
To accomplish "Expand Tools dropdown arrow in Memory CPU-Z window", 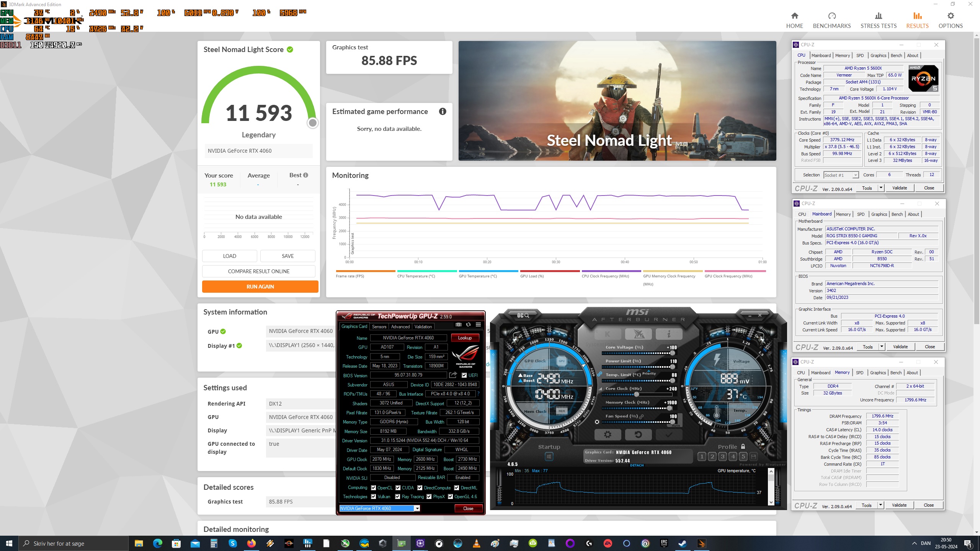I will coord(880,505).
